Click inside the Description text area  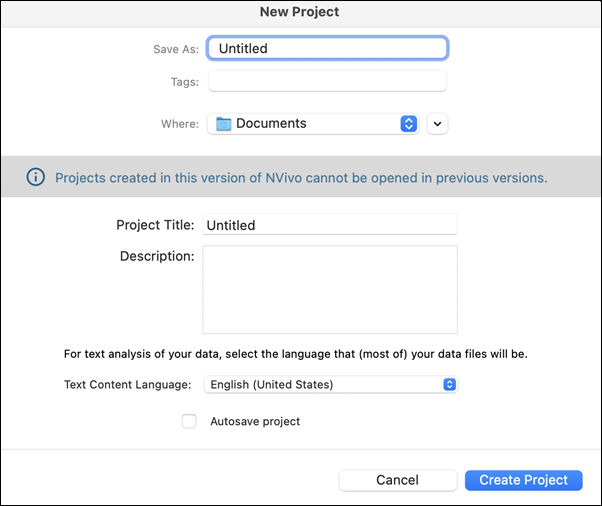tap(330, 289)
